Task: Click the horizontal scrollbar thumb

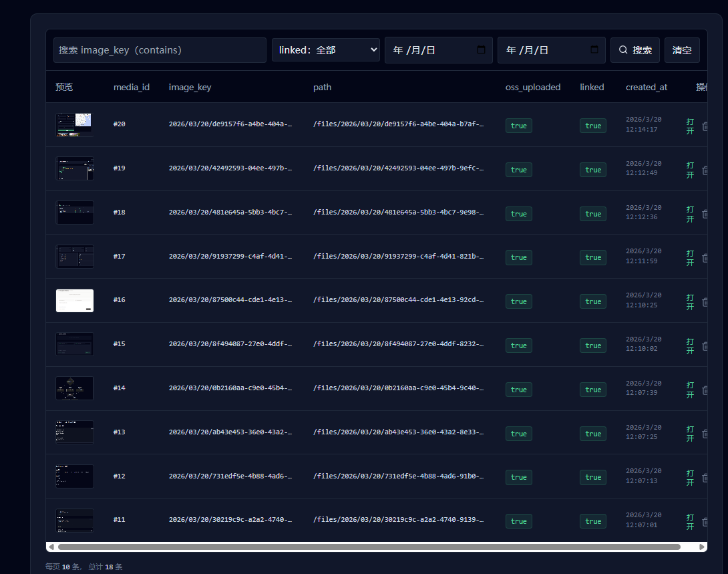Action: click(369, 547)
